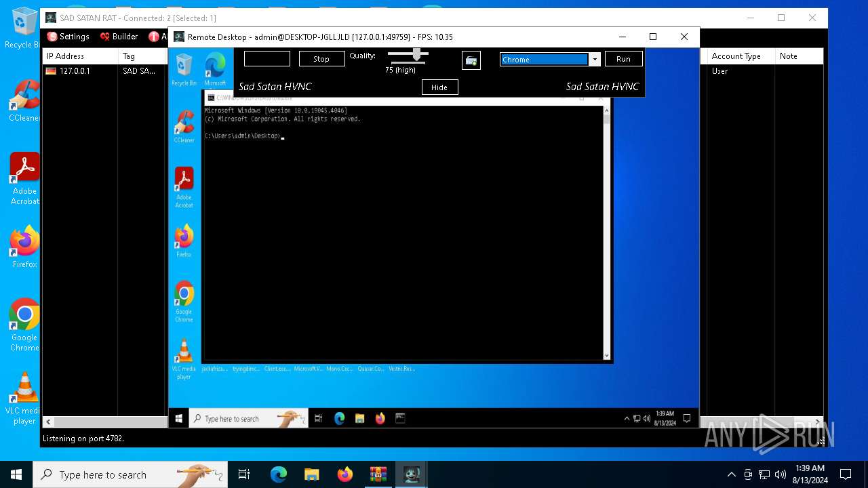
Task: Open the Settings menu in SAD SATAN RAT
Action: pyautogui.click(x=68, y=37)
